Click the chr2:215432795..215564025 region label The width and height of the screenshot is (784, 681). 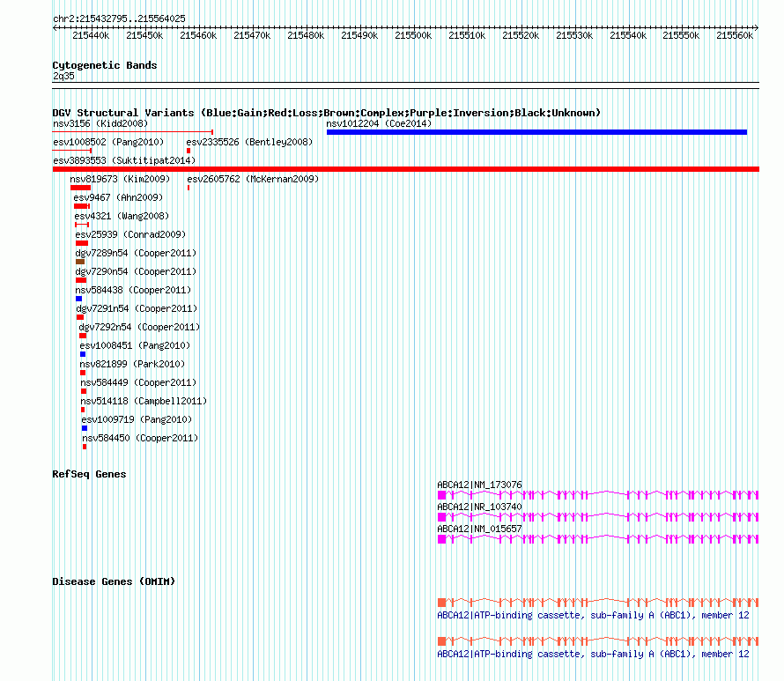pos(119,19)
